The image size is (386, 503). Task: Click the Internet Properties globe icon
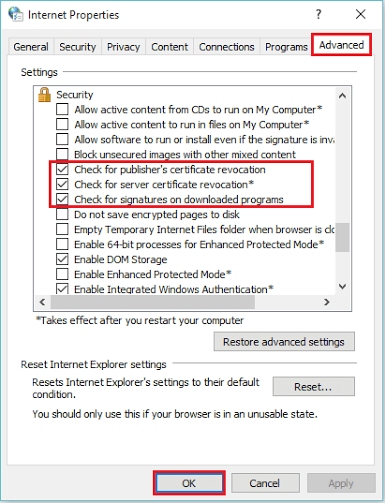(x=15, y=14)
